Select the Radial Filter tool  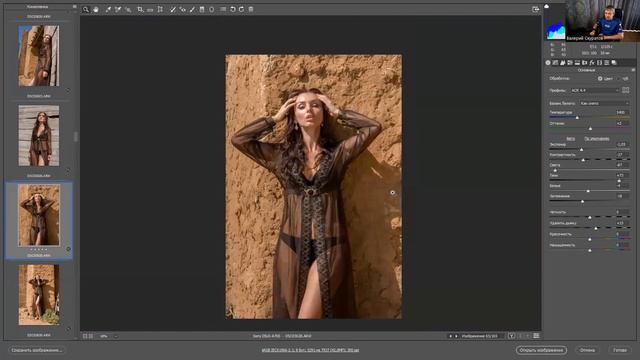pyautogui.click(x=211, y=9)
